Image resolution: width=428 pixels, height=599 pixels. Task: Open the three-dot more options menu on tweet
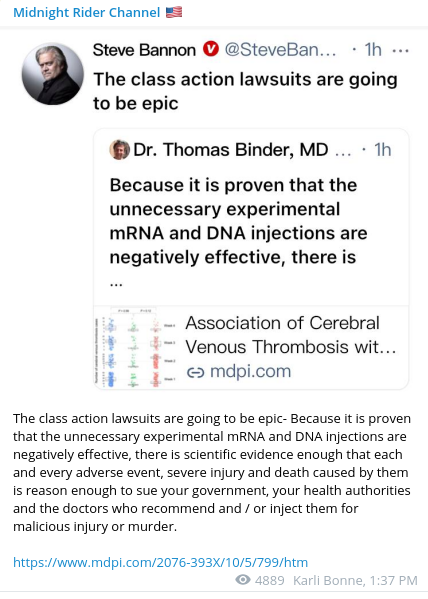(x=400, y=50)
